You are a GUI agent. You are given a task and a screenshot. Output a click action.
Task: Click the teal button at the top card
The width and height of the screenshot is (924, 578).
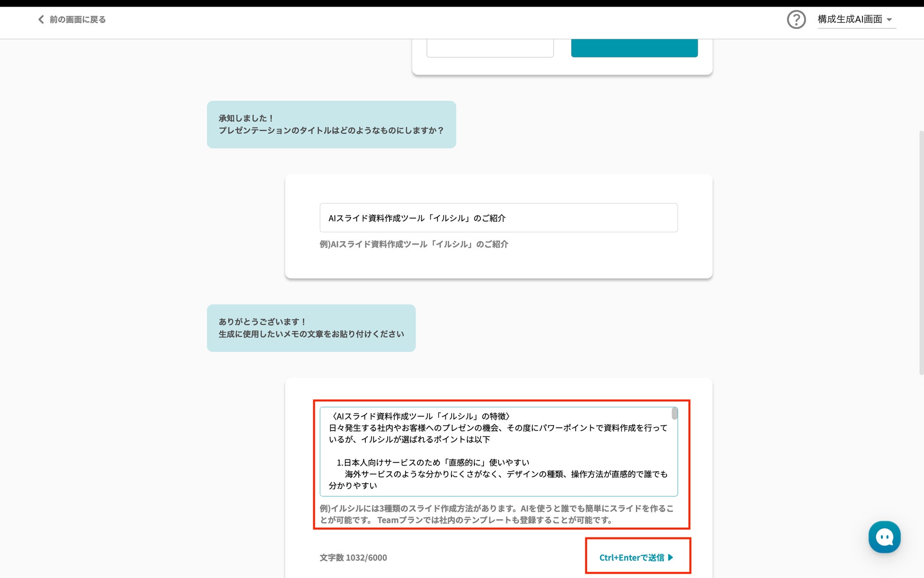(x=634, y=48)
